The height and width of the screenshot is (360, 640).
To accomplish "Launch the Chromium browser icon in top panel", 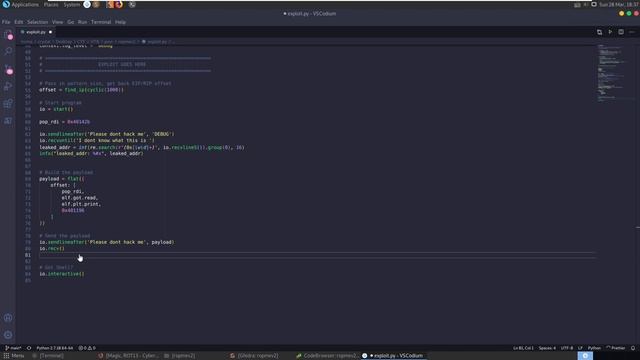I will pos(87,4).
